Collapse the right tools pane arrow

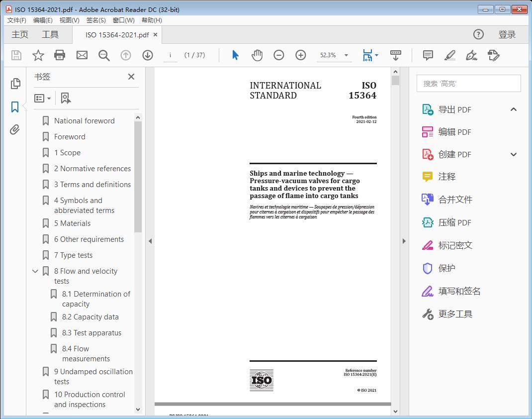[404, 241]
